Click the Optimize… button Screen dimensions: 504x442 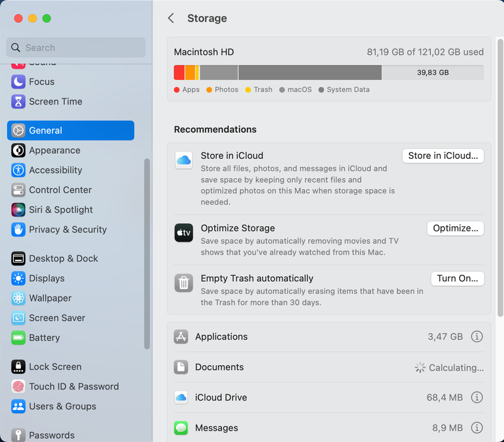(455, 228)
